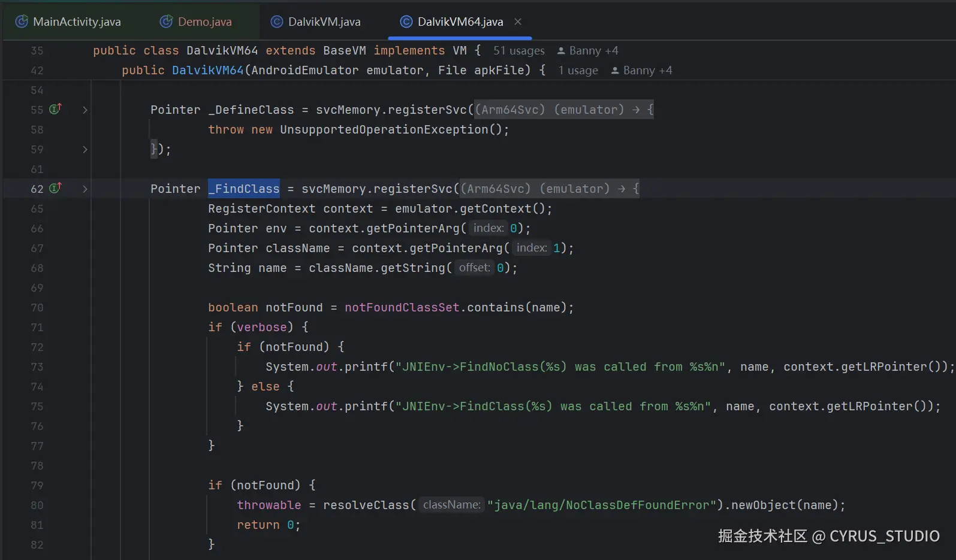Click the "java/lang/NoClassDefFoundError" string

tap(602, 505)
